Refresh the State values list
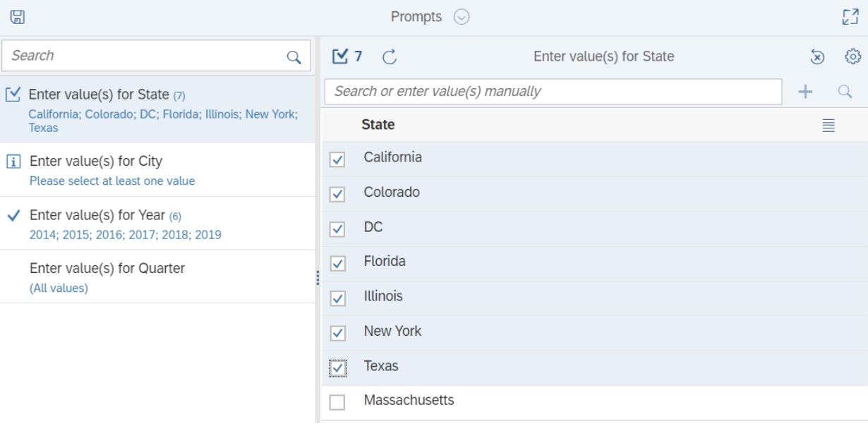This screenshot has width=868, height=431. [x=390, y=56]
